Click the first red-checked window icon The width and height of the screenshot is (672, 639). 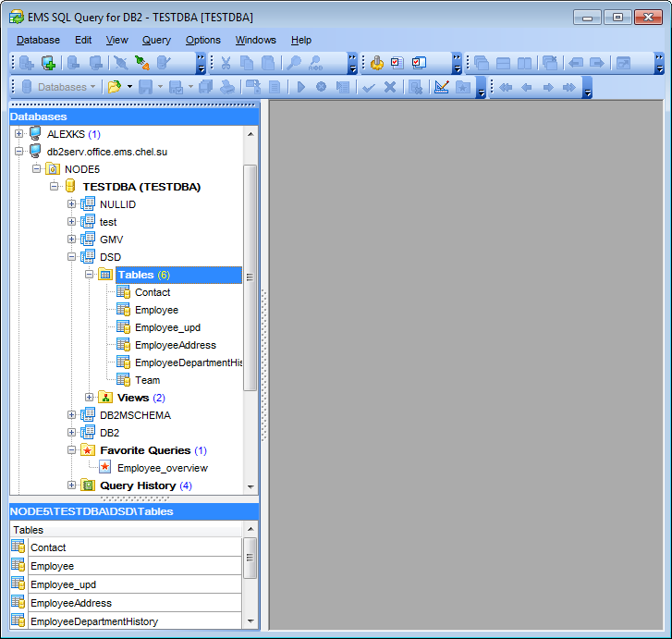coord(397,63)
